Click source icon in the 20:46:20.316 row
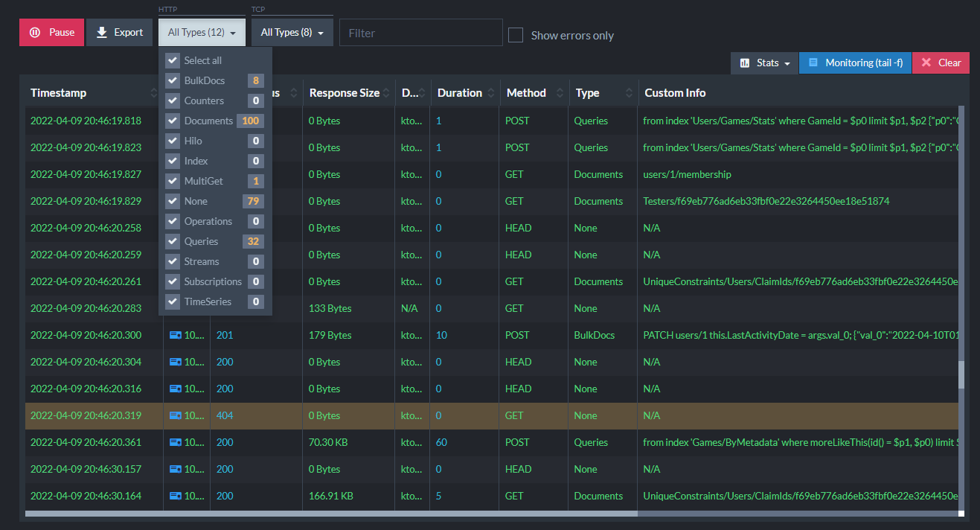Image resolution: width=980 pixels, height=530 pixels. [176, 389]
